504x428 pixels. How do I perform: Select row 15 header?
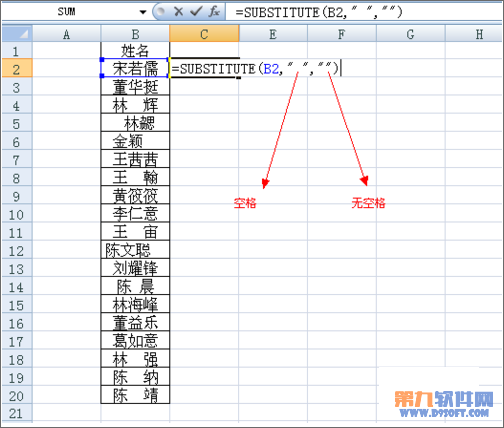click(17, 304)
